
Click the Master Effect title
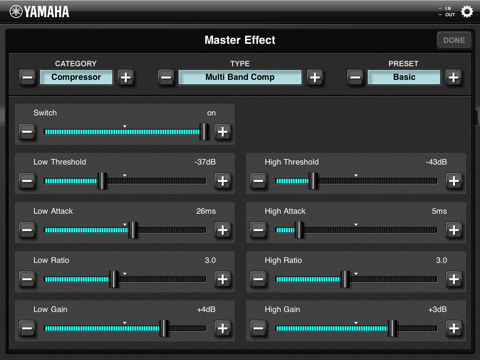click(240, 40)
